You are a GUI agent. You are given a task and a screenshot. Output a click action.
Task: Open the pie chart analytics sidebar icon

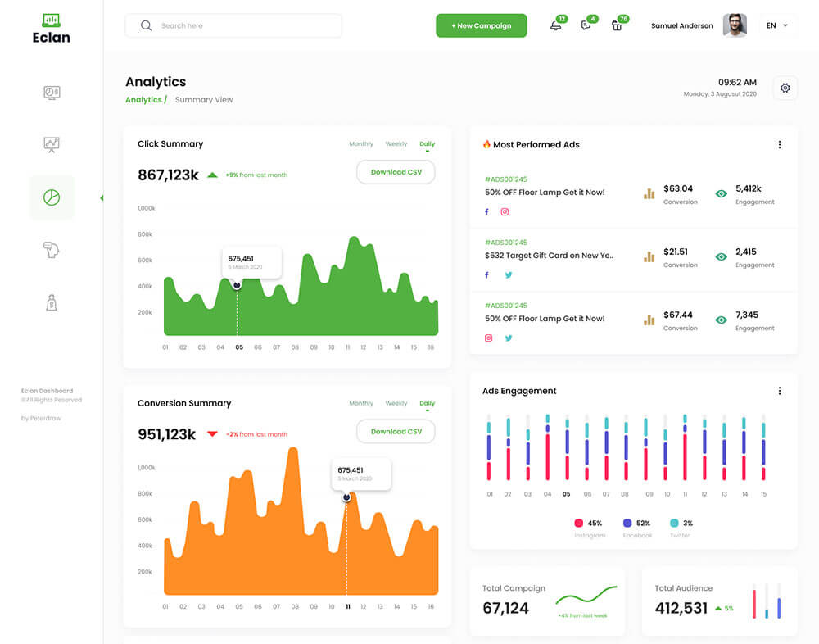pos(52,197)
